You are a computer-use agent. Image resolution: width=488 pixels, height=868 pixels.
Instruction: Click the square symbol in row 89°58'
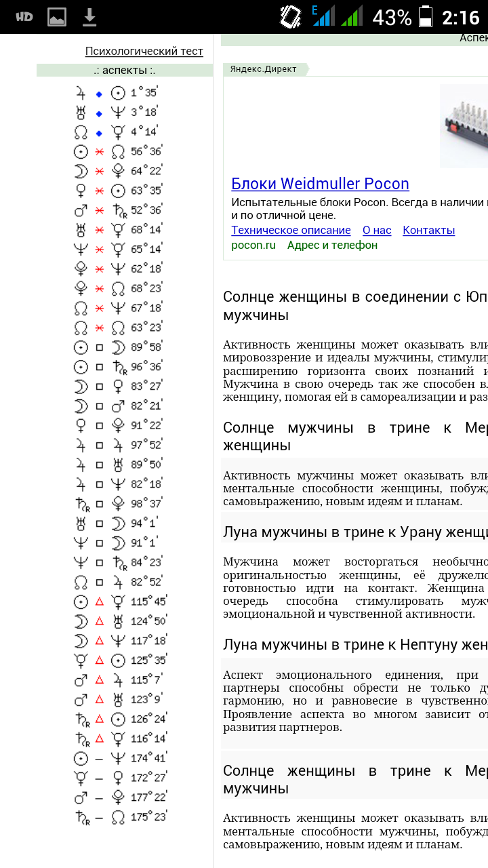point(99,348)
